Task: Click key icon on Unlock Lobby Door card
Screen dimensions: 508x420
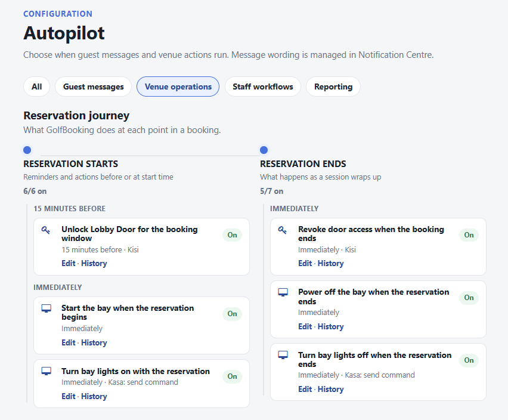Action: pyautogui.click(x=46, y=230)
